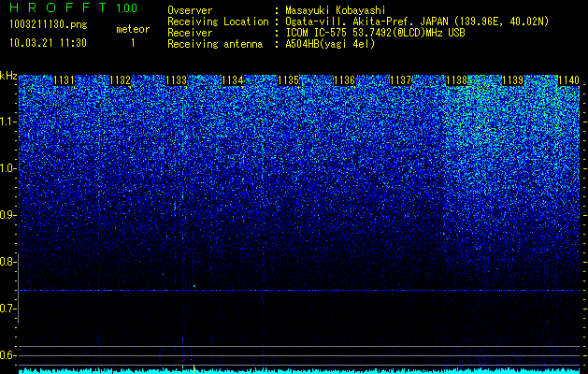Click the date stamp 10.03.21 11:30
The width and height of the screenshot is (588, 374).
click(x=48, y=43)
